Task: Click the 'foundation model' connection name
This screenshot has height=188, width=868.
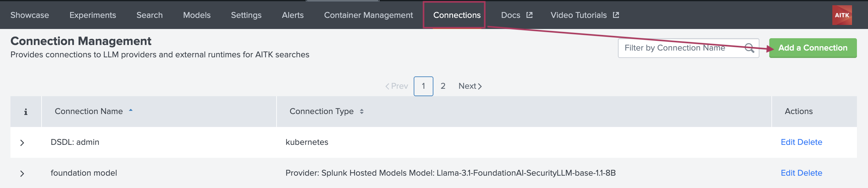Action: point(84,173)
